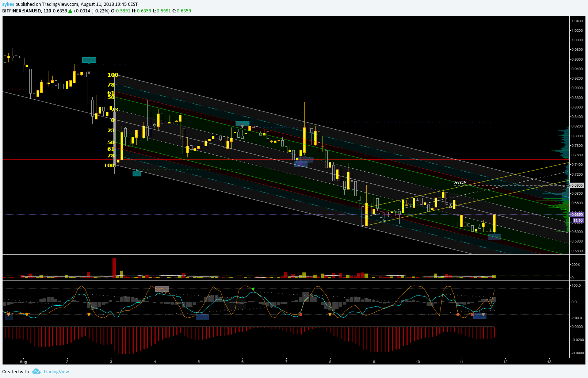This screenshot has height=378, width=588.
Task: Click the teal callout below the Aug 3 low
Action: [137, 173]
